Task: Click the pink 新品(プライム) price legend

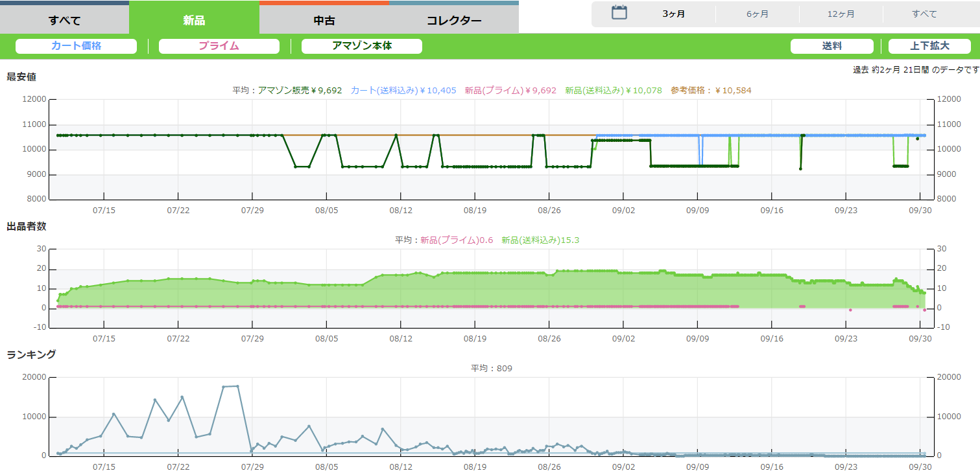Action: [x=510, y=91]
